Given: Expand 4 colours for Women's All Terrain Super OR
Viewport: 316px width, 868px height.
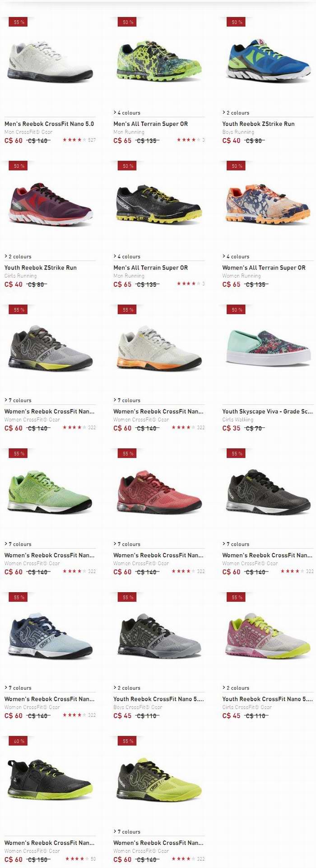Looking at the screenshot, I should click(236, 256).
